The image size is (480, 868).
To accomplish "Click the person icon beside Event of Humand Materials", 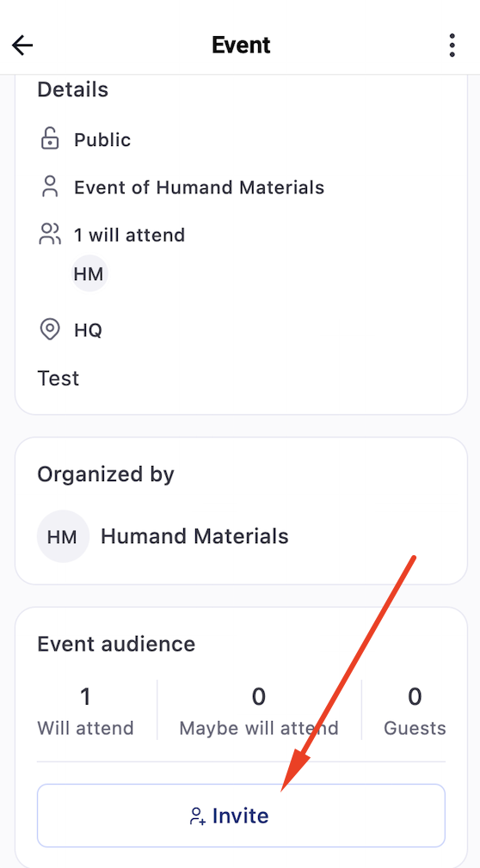I will pos(50,187).
